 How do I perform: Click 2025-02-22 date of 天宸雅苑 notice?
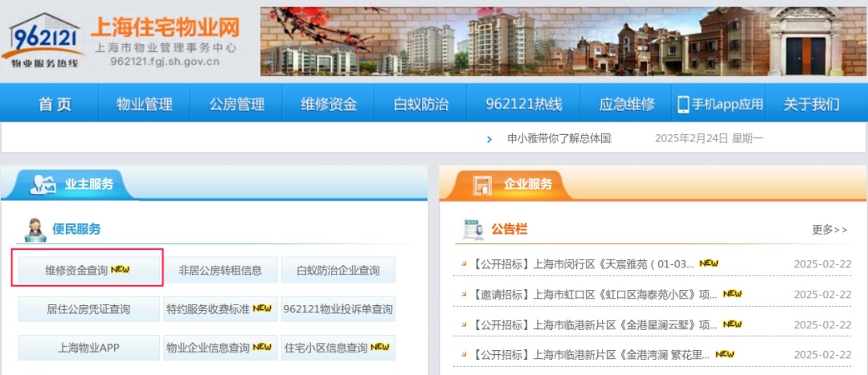point(822,264)
